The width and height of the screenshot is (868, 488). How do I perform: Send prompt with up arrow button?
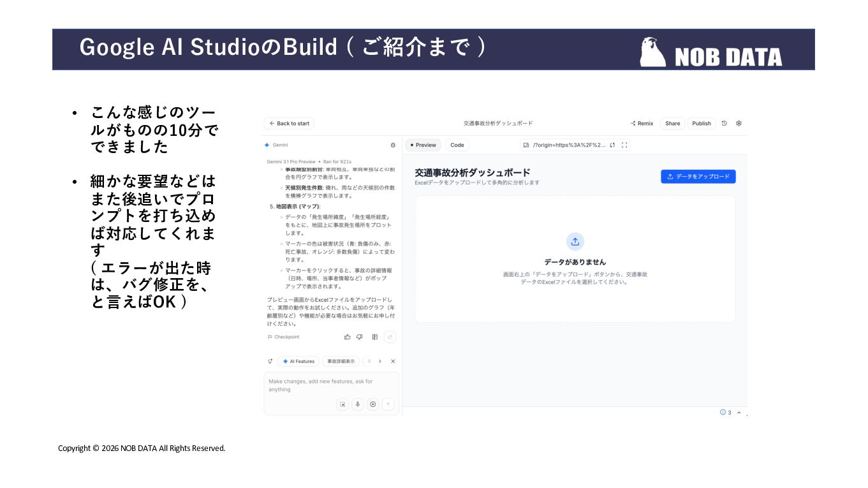(388, 404)
